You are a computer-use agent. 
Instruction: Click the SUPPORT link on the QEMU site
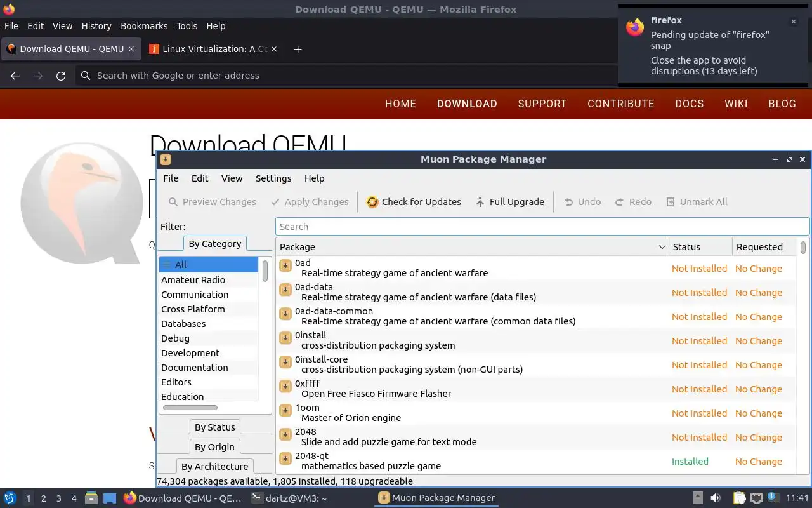542,104
